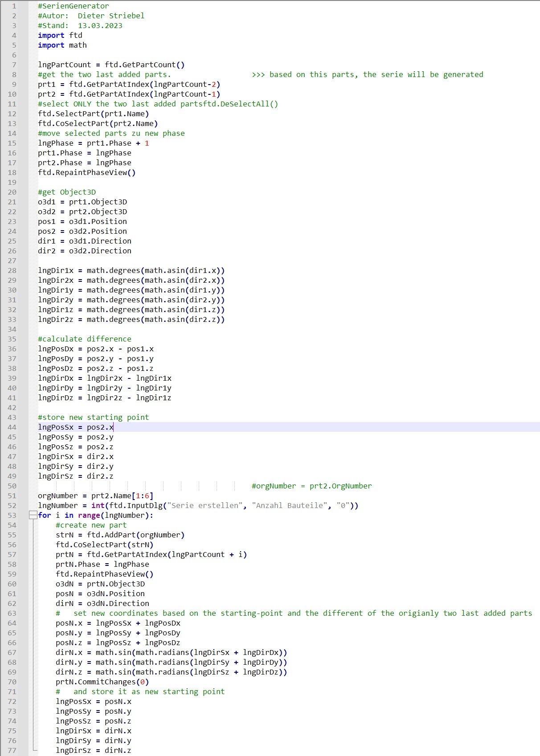Screen dimensions: 540x756
Task: Collapse the for loop fold marker
Action: click(x=33, y=515)
